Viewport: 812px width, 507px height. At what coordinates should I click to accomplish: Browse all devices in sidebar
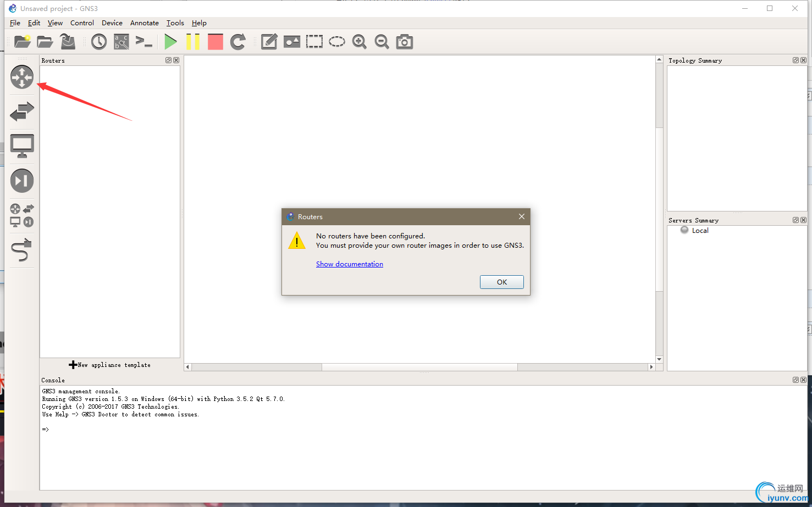pyautogui.click(x=22, y=215)
